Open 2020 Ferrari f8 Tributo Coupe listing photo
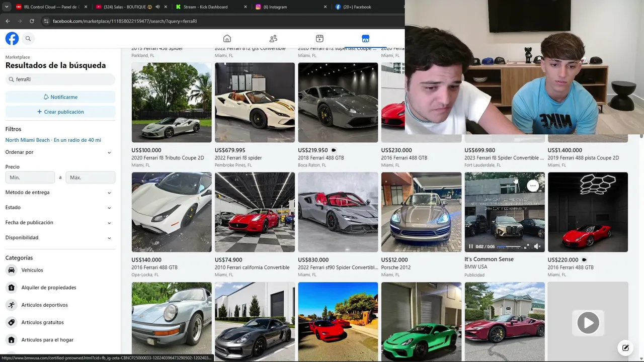This screenshot has height=362, width=644. tap(172, 103)
